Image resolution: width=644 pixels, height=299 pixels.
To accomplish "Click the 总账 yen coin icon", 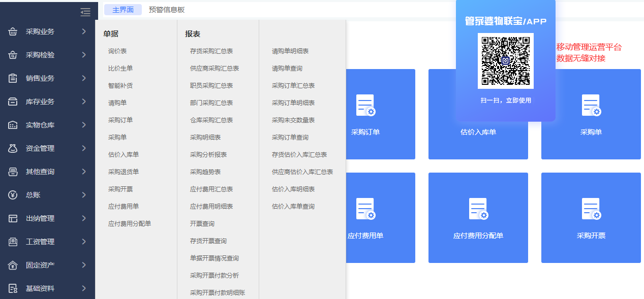I will (x=13, y=195).
